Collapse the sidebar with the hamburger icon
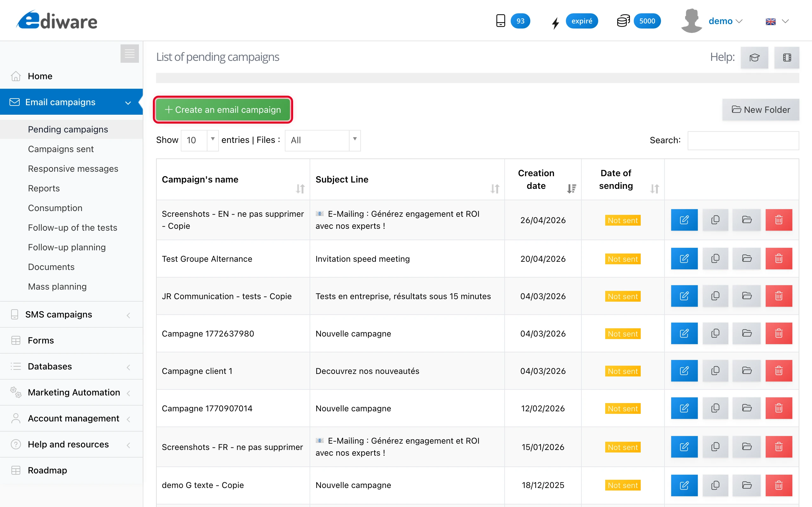The width and height of the screenshot is (812, 507). [129, 54]
